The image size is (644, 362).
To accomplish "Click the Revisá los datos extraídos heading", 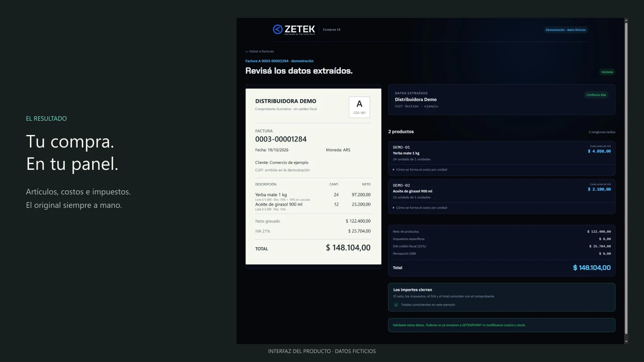I will pos(299,71).
